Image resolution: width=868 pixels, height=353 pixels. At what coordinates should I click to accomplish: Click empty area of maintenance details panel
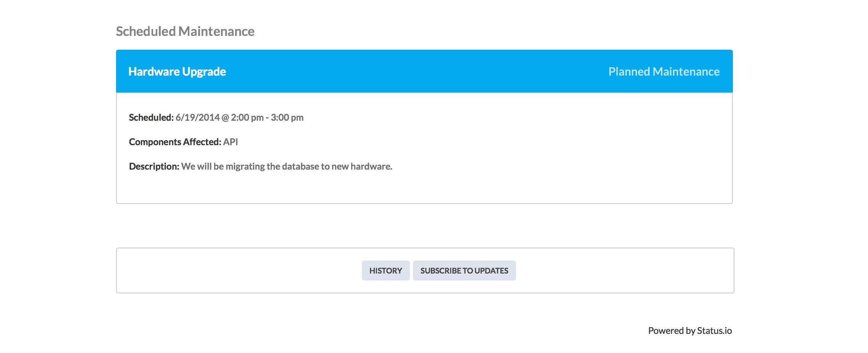534,153
